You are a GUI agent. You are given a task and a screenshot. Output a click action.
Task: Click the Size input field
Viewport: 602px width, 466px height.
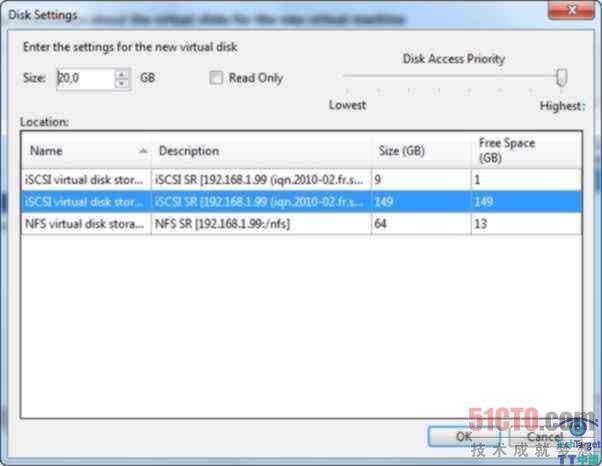(84, 78)
